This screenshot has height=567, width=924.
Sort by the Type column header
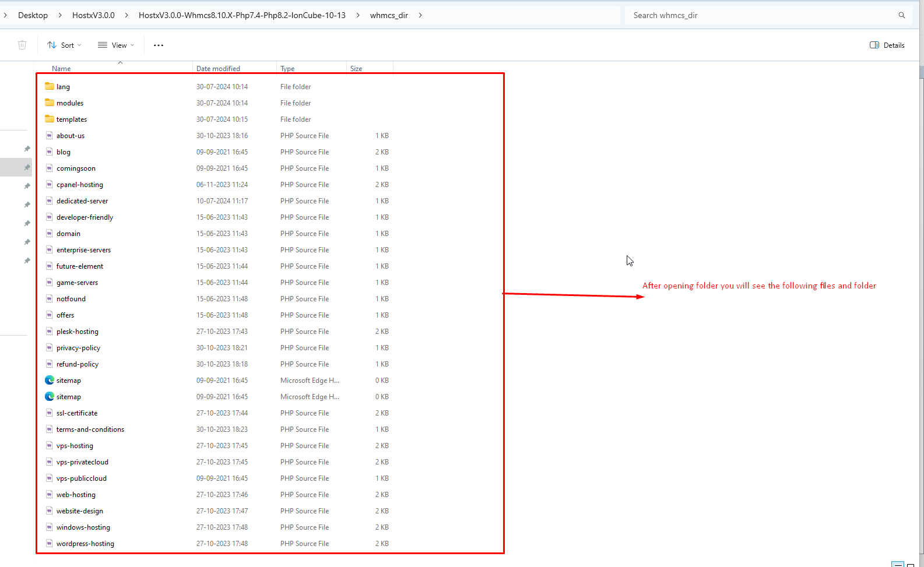click(x=287, y=68)
